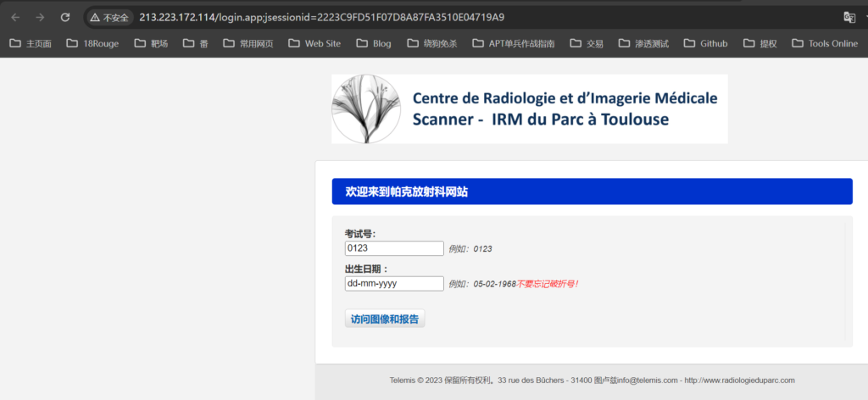Open the radiologieduparc.com footer link

(x=739, y=380)
